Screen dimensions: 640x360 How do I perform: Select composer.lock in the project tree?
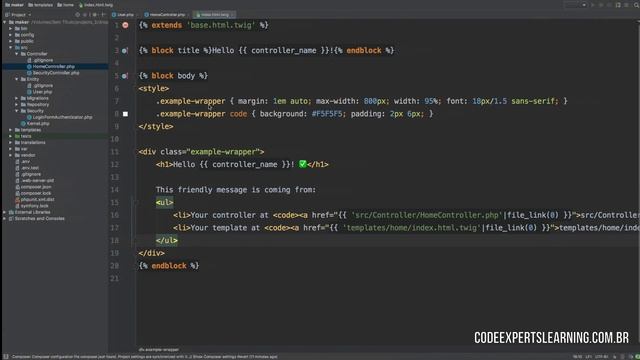[33, 193]
